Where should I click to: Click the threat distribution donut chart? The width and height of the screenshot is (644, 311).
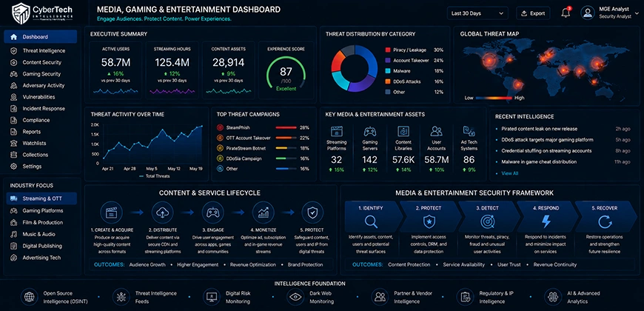pos(354,68)
